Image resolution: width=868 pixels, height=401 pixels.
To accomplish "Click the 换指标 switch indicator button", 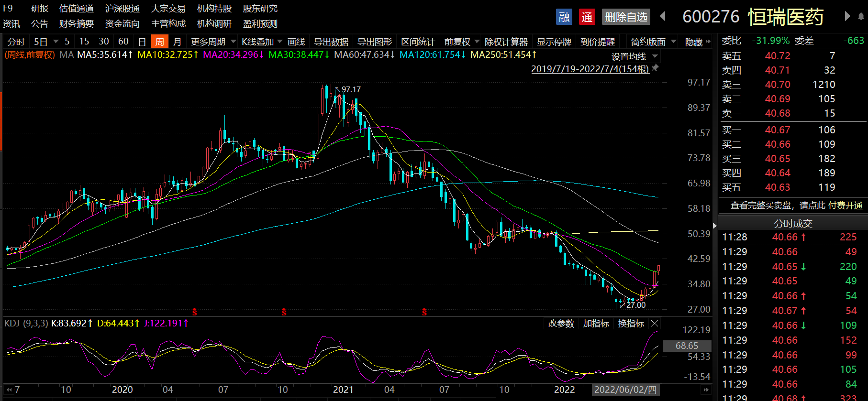I will (x=631, y=324).
